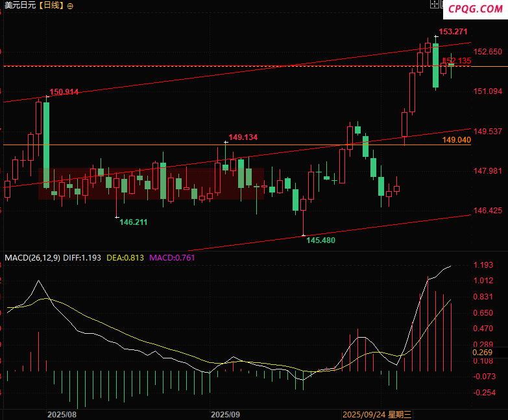508x420 pixels.
Task: Click the magenta MACD:0.761 value label
Action: click(x=172, y=257)
